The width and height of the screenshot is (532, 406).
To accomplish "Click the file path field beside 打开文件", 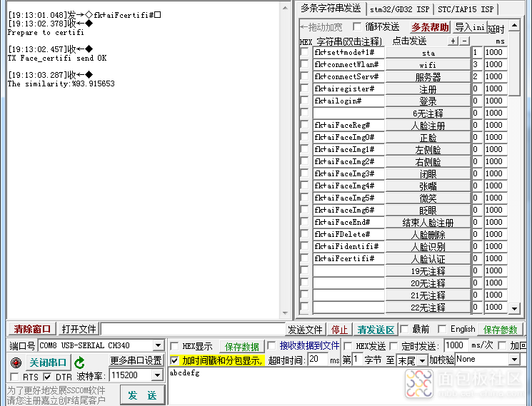I will tap(193, 329).
